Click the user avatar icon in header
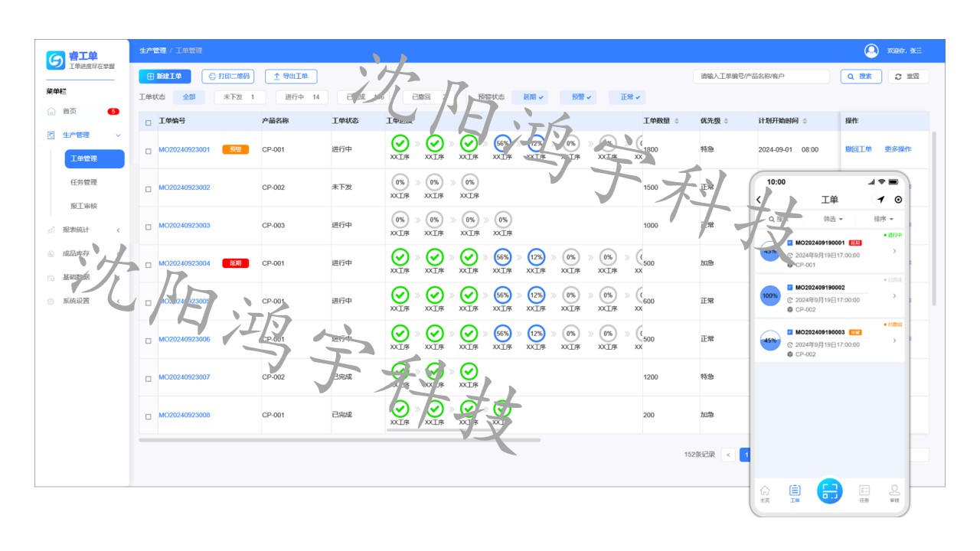This screenshot has height=551, width=980. [x=871, y=51]
